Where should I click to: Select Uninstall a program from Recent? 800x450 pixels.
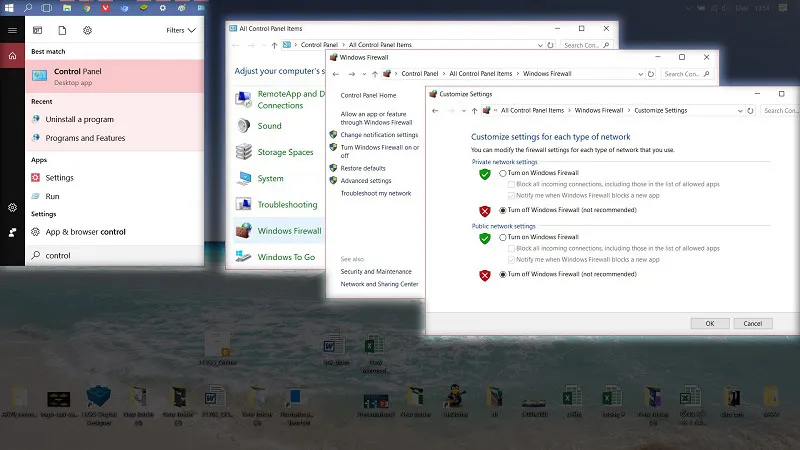pos(79,119)
